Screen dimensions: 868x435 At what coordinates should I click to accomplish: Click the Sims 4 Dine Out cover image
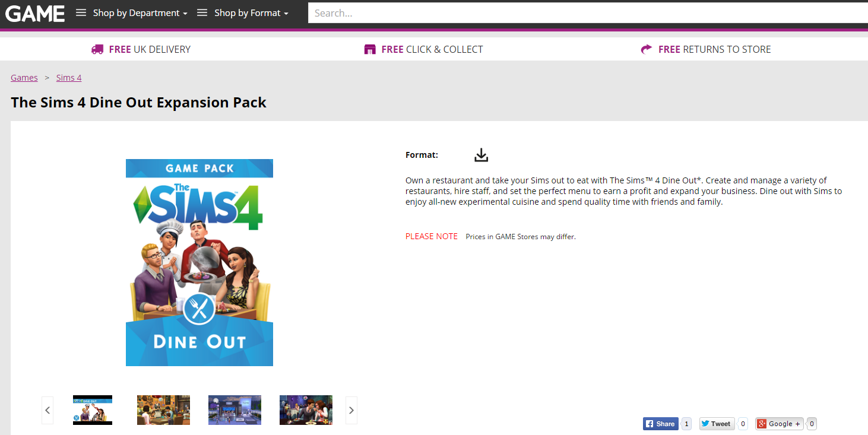199,262
